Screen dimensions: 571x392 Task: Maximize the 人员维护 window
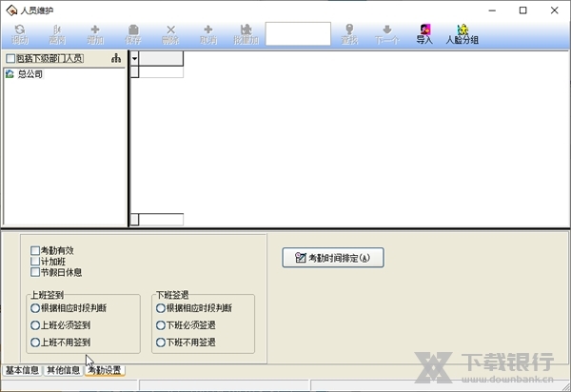522,10
